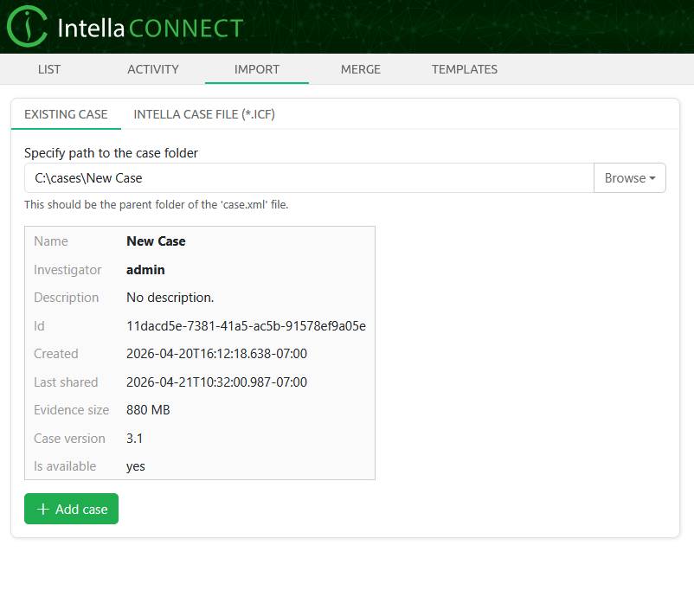Click the Case version '3.1' value
This screenshot has width=694, height=616.
(x=134, y=439)
